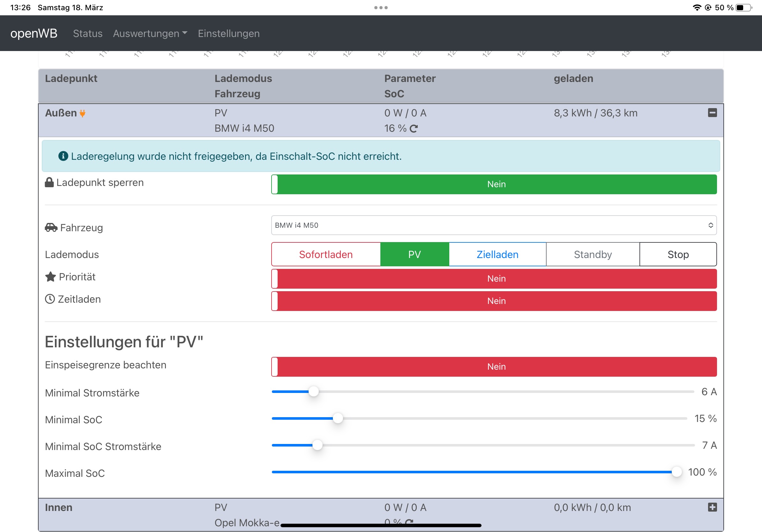Enable the Zeitladen switch

[x=494, y=301]
